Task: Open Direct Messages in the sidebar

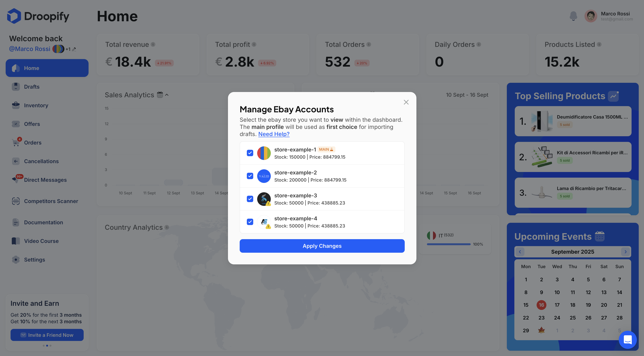Action: [x=47, y=180]
